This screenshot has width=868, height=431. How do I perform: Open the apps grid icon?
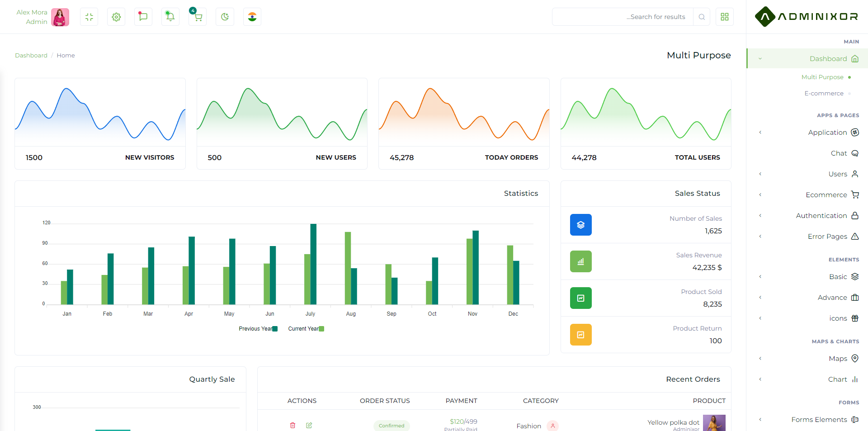pos(725,17)
